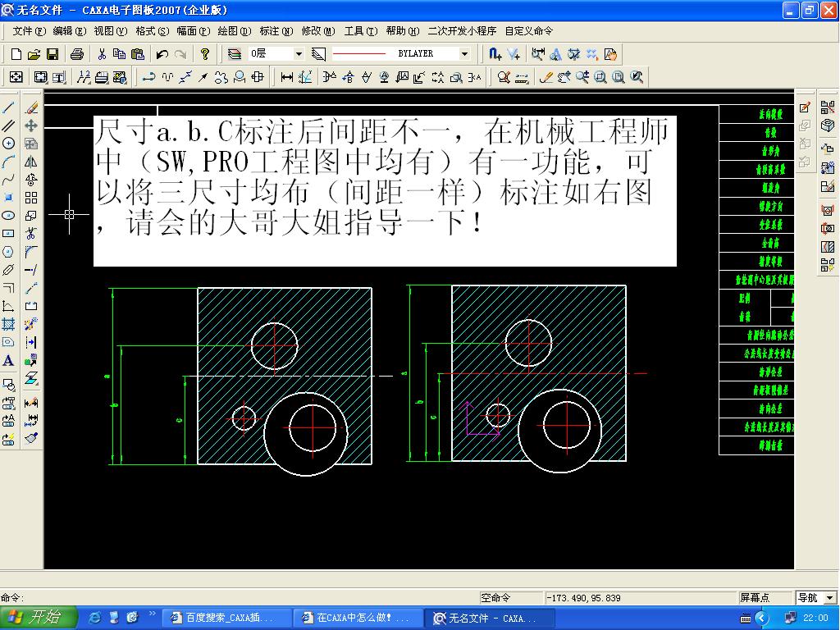Cut selection with the scissors toolbar icon

[102, 53]
